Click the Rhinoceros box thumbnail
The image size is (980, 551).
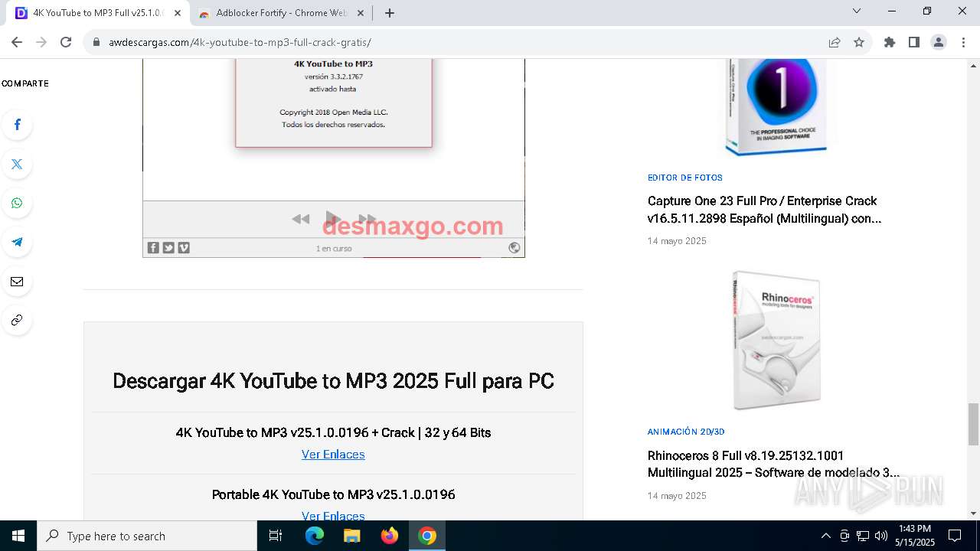[x=776, y=341]
